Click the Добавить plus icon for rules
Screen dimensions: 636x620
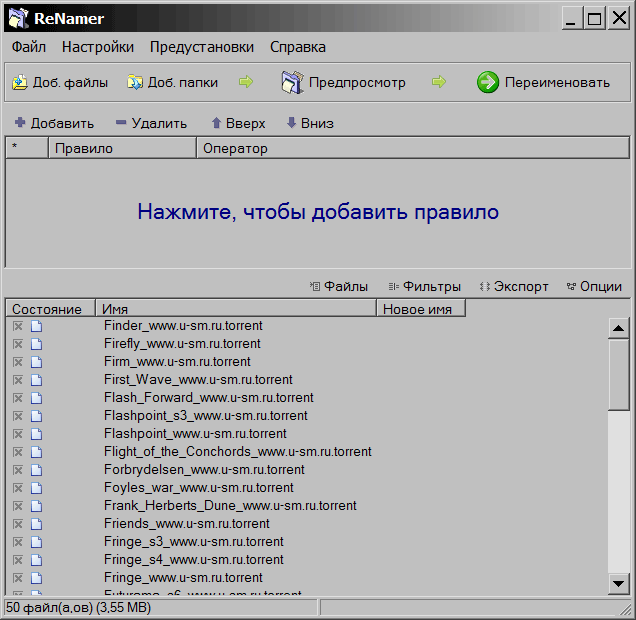(x=19, y=123)
